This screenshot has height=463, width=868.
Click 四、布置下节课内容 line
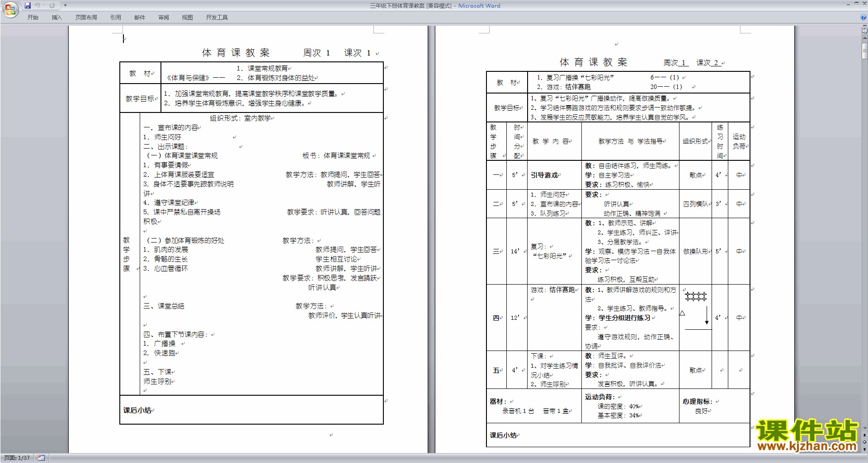(176, 335)
